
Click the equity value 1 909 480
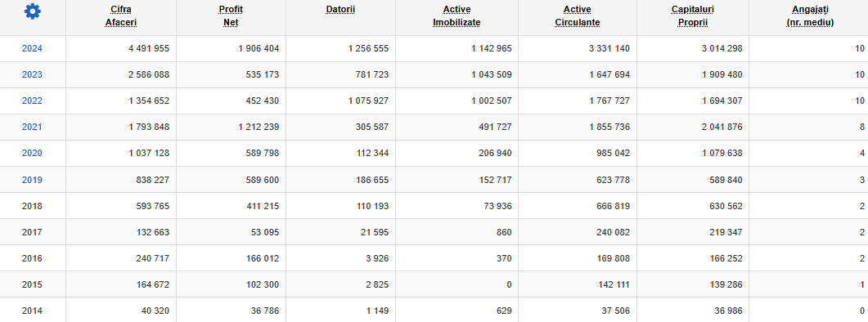click(722, 74)
